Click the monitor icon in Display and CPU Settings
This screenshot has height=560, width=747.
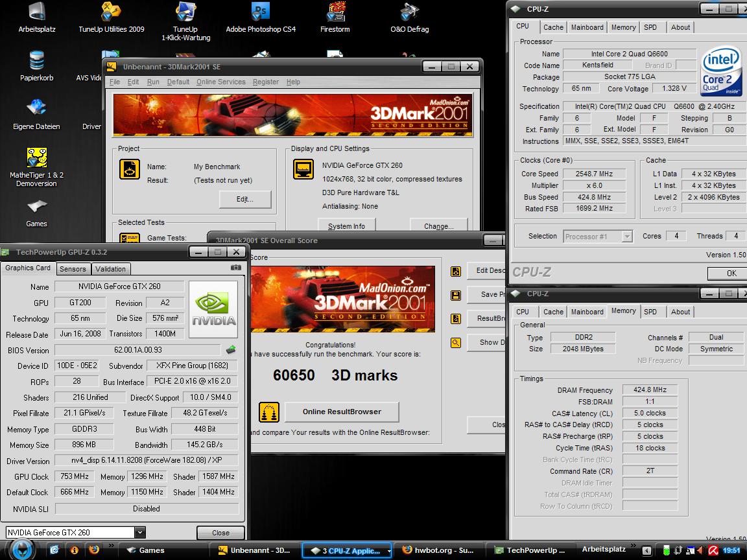(x=303, y=169)
